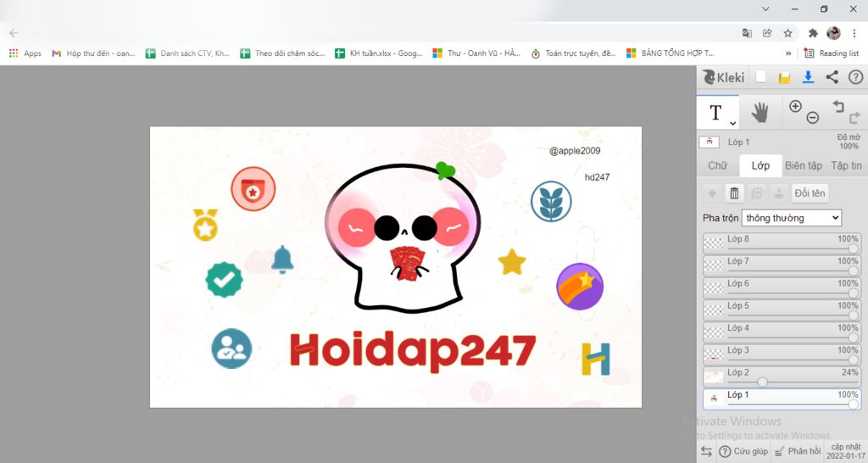Image resolution: width=868 pixels, height=463 pixels.
Task: Click Lớp 8 opacity slider handle
Action: [x=854, y=248]
